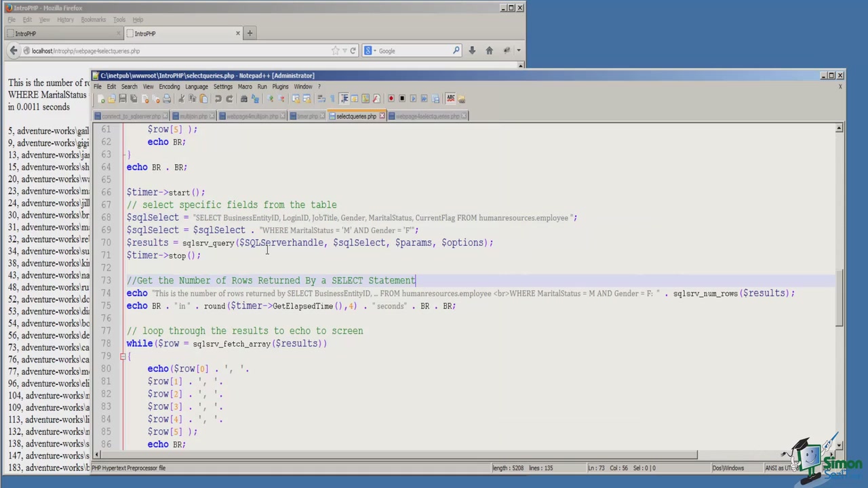Screen dimensions: 868x488
Task: Switch to the connect_to_sqlserver.php tab
Action: pyautogui.click(x=132, y=117)
